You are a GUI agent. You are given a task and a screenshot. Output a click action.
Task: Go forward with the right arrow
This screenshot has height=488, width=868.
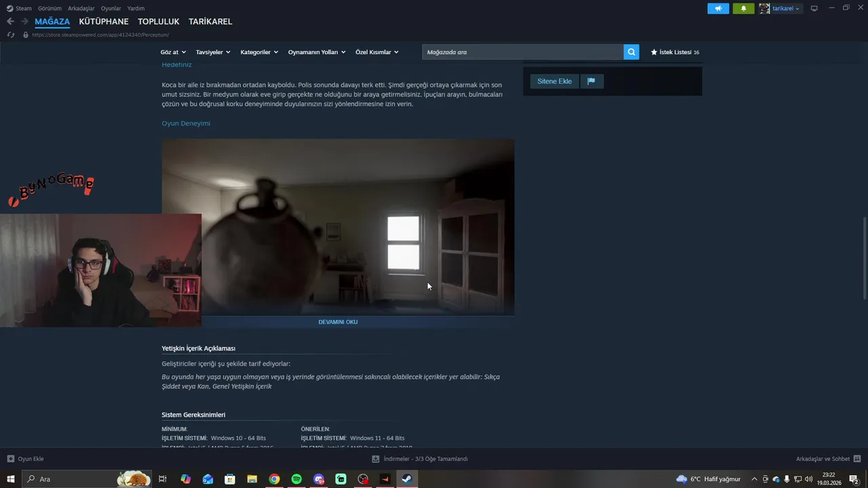tap(24, 22)
